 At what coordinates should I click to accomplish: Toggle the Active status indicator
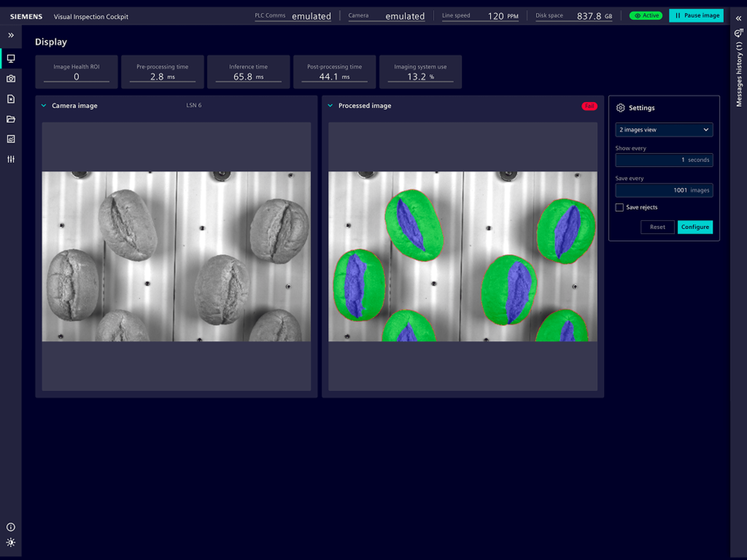click(646, 16)
